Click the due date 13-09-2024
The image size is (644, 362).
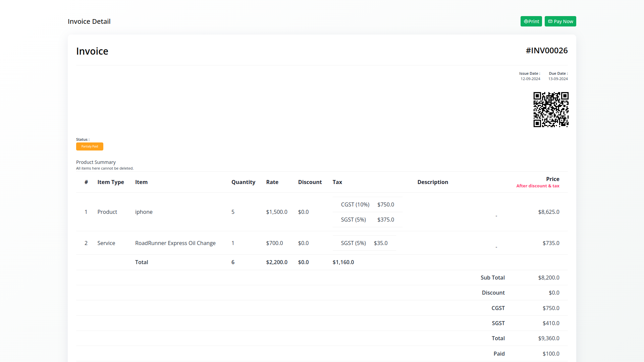(558, 79)
